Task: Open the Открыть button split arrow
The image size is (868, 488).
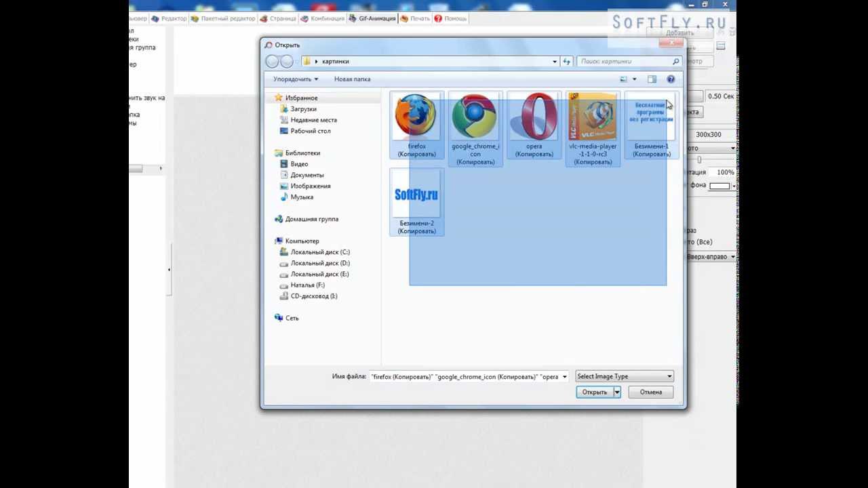Action: pyautogui.click(x=616, y=392)
